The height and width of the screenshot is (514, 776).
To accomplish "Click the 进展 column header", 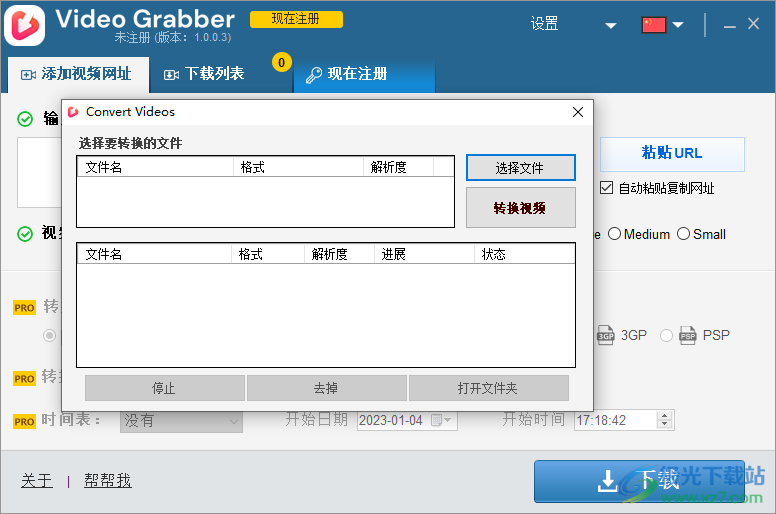I will [424, 254].
